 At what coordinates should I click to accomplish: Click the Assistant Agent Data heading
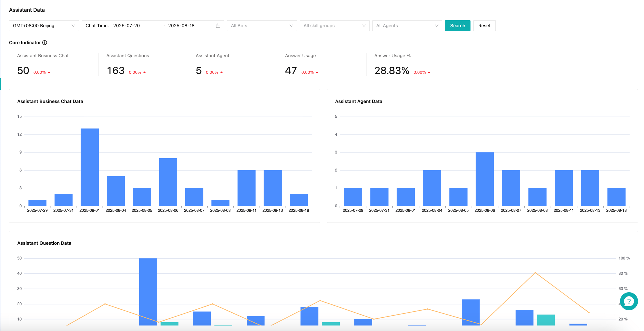pos(358,101)
